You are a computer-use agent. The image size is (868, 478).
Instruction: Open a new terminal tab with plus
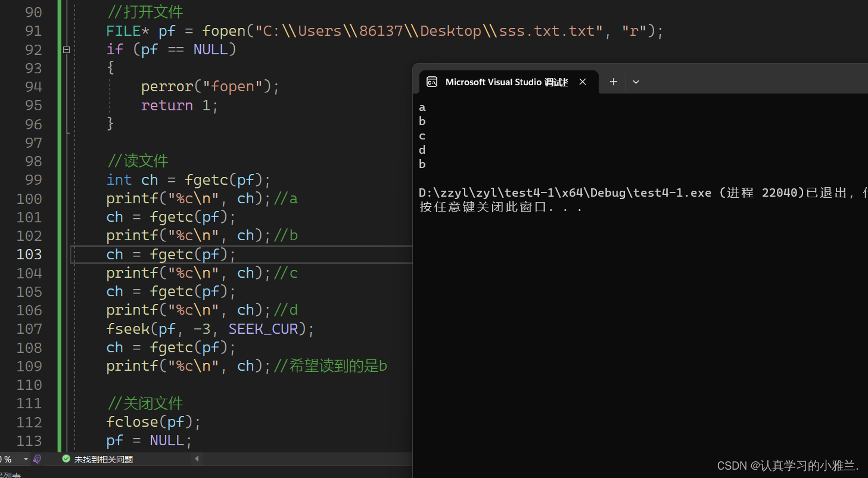click(x=613, y=82)
